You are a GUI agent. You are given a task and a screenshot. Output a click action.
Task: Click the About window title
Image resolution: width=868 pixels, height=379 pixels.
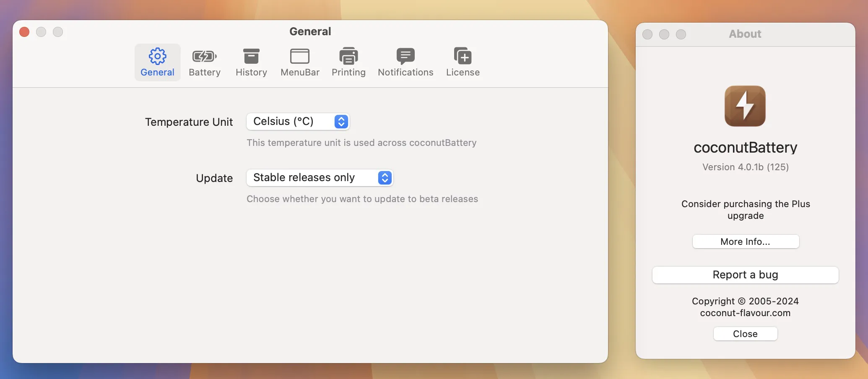745,34
